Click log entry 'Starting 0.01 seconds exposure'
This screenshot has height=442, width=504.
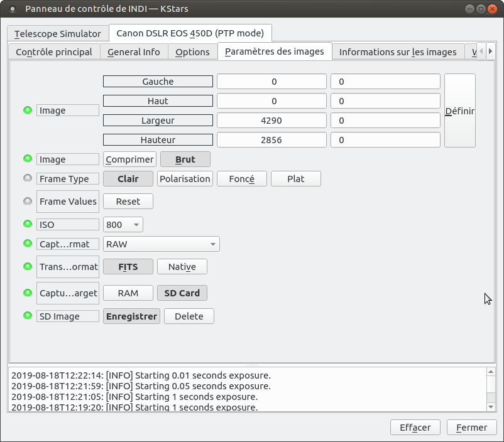point(141,375)
